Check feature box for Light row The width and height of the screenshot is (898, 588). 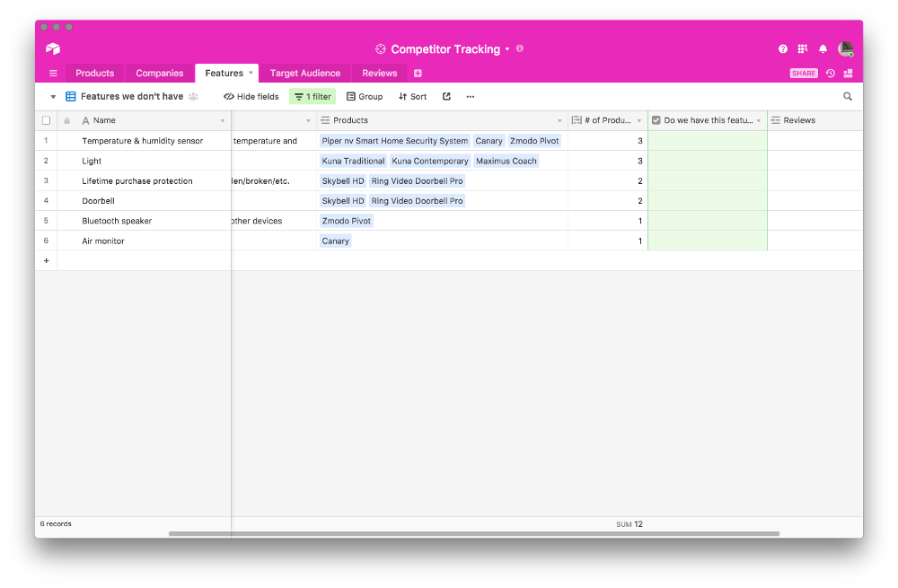click(708, 161)
